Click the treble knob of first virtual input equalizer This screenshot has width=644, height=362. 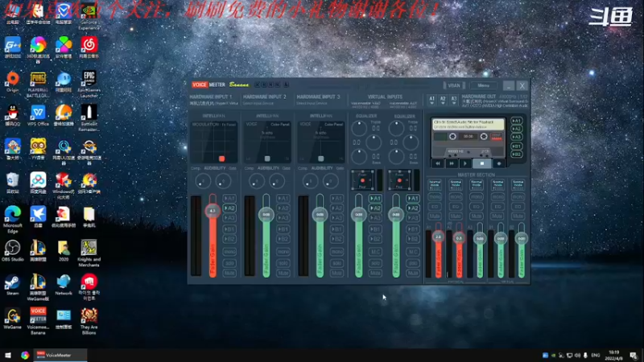click(x=359, y=129)
